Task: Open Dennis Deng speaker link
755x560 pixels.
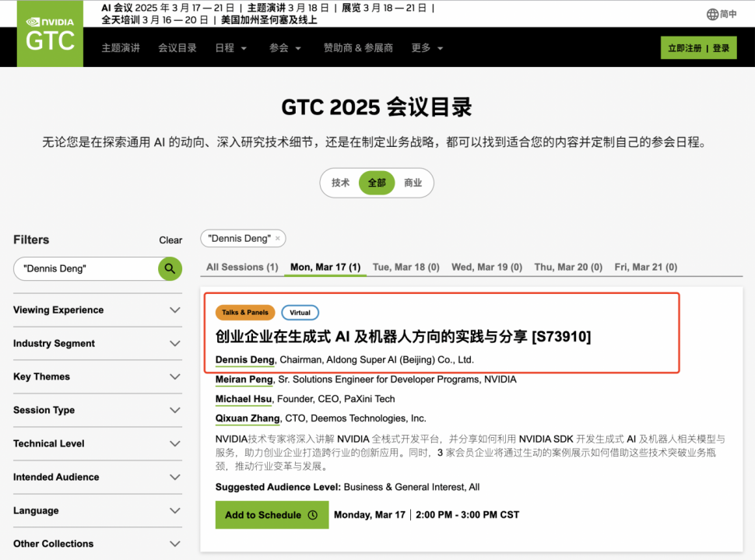Action: point(244,359)
